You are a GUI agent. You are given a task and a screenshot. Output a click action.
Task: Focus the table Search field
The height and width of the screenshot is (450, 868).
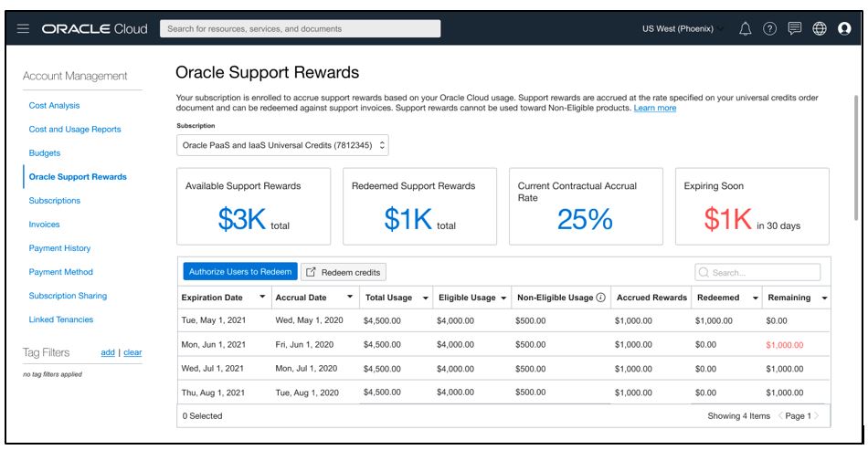757,273
